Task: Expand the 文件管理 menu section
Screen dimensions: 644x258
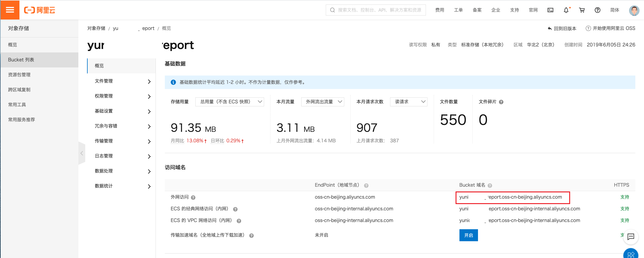Action: [x=121, y=81]
